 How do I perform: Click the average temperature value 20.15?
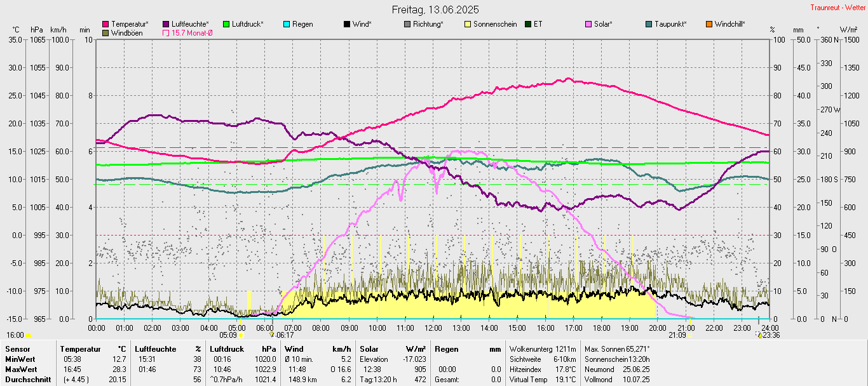tap(117, 380)
